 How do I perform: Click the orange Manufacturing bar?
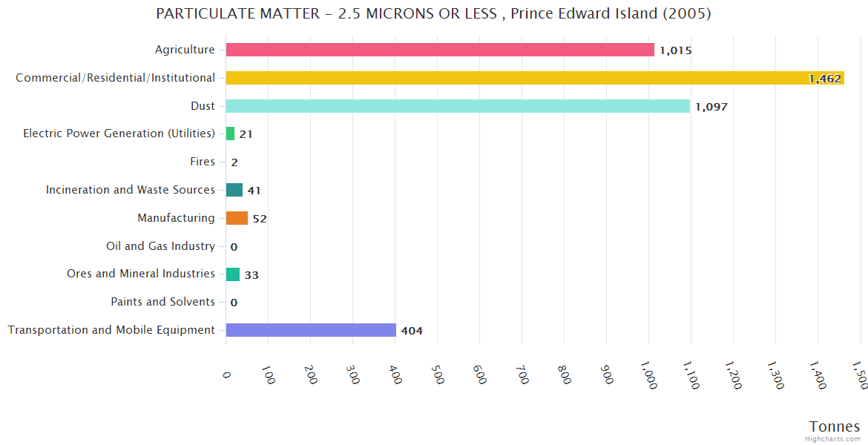click(x=237, y=218)
